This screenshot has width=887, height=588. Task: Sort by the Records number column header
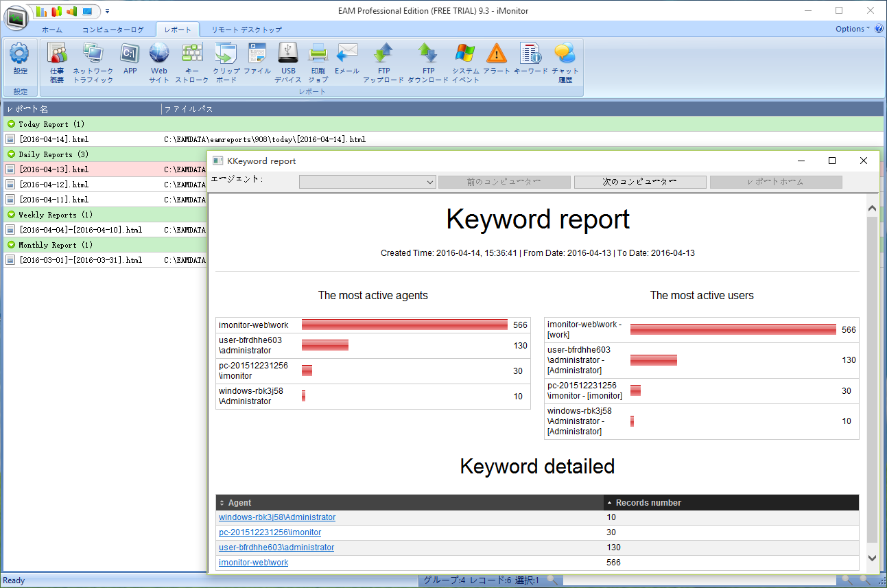[648, 503]
